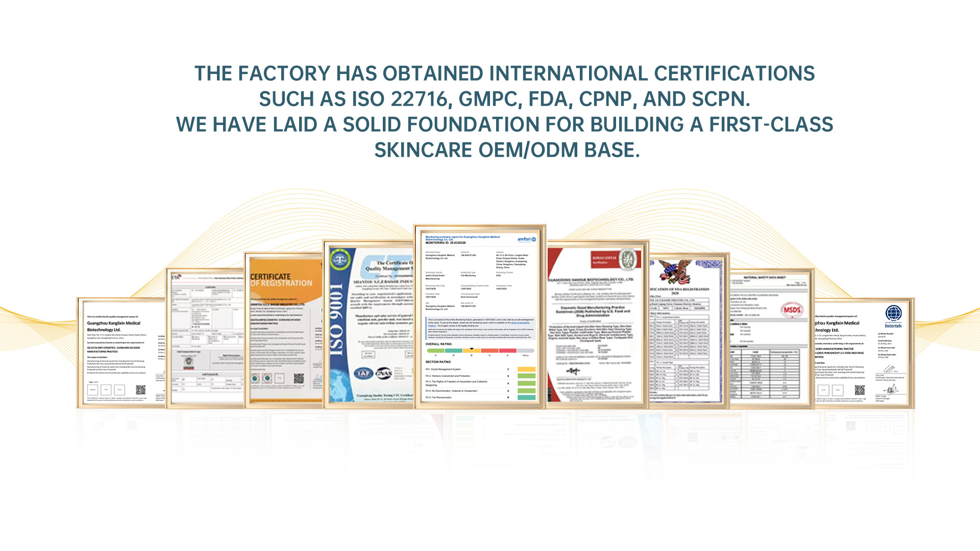Image resolution: width=980 pixels, height=551 pixels.
Task: Click the IAF accreditation logo
Action: tap(363, 373)
